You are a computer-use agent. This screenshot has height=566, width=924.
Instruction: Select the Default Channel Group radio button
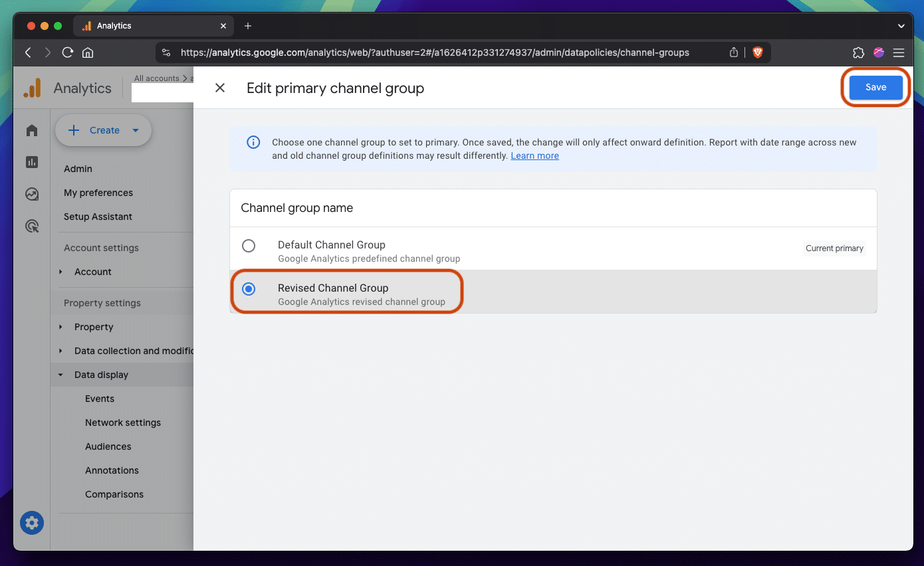[x=249, y=246]
